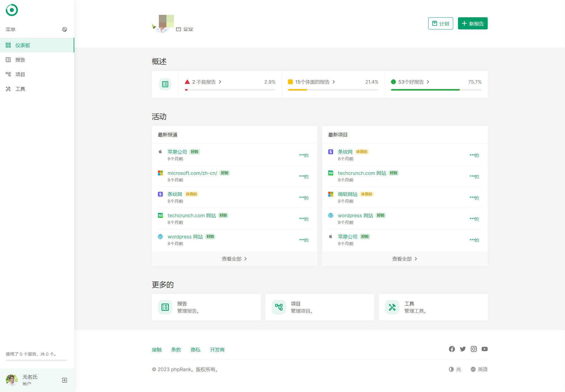Open the 英语 language selector
Screen dimensions: 565x392
pyautogui.click(x=479, y=369)
